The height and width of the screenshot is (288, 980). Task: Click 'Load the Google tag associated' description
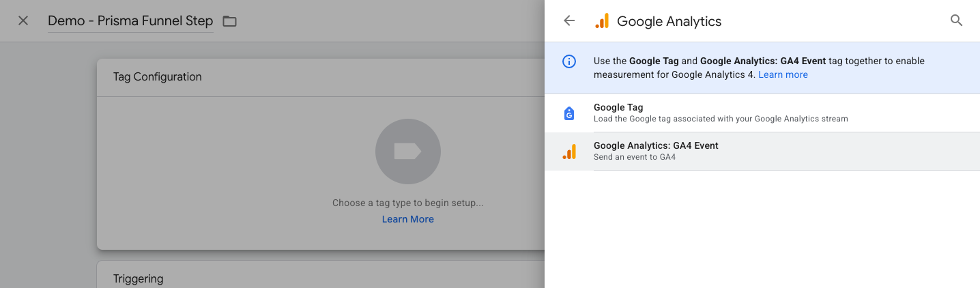[x=721, y=119]
